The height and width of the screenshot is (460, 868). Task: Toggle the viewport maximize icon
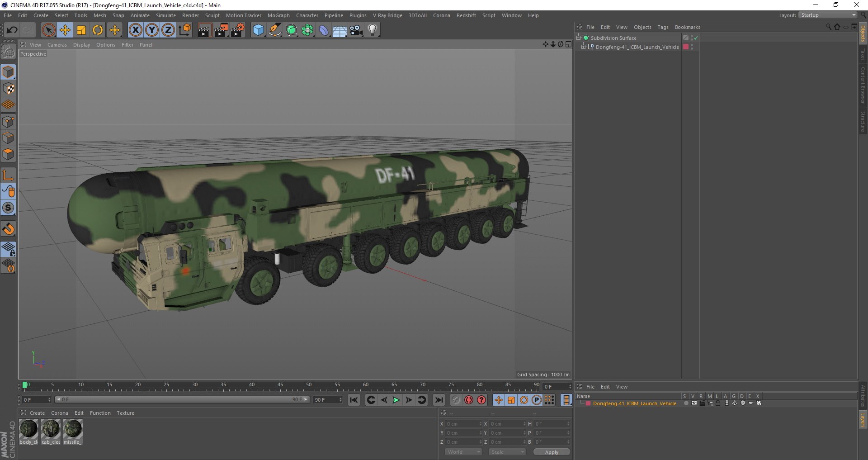coord(568,44)
